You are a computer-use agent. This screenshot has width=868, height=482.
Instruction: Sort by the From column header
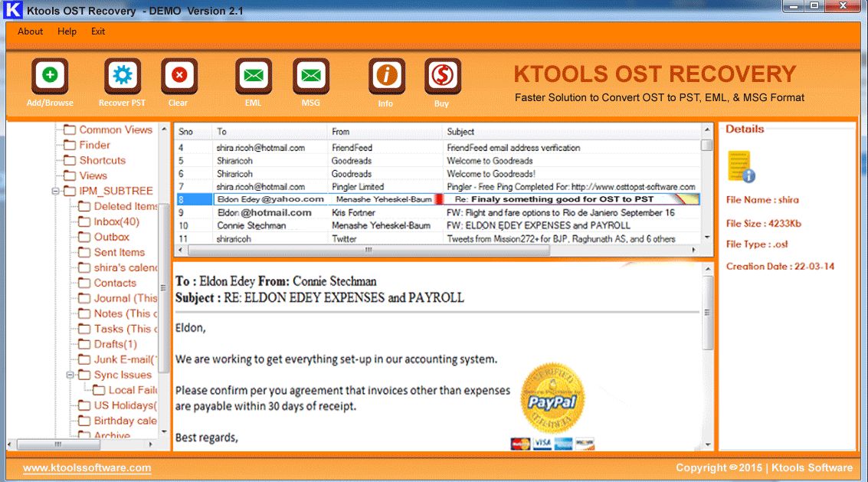(385, 132)
